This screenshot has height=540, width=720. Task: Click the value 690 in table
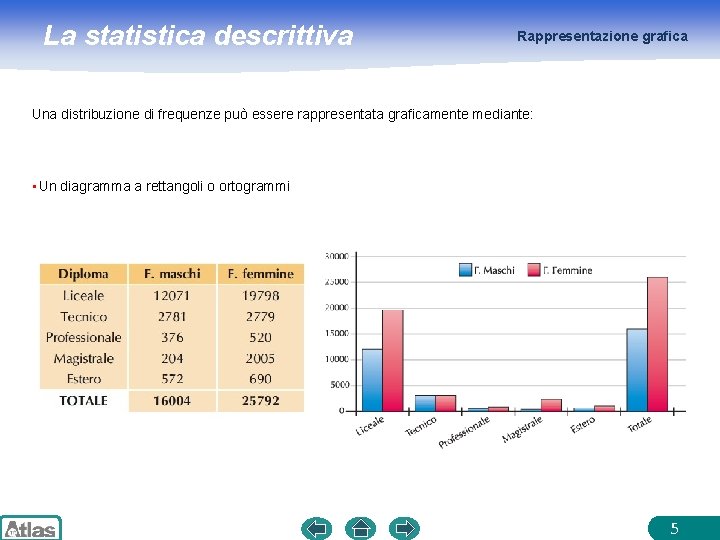[260, 379]
